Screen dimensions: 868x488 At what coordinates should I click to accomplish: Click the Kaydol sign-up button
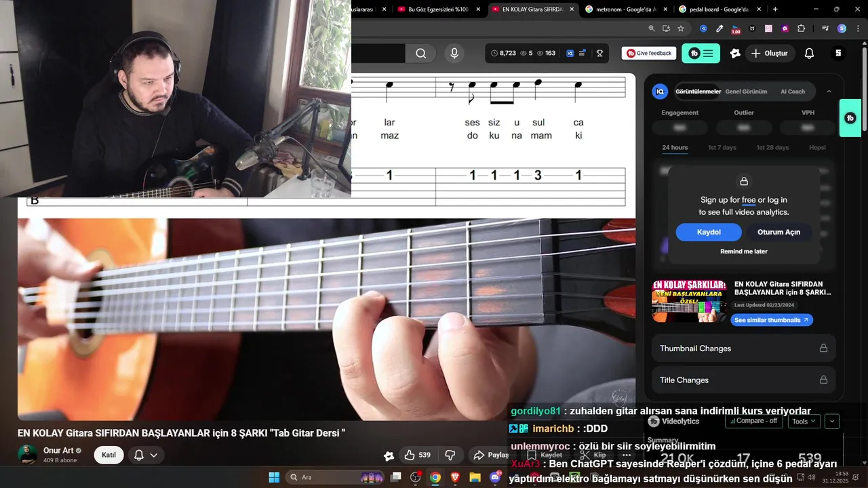point(709,232)
